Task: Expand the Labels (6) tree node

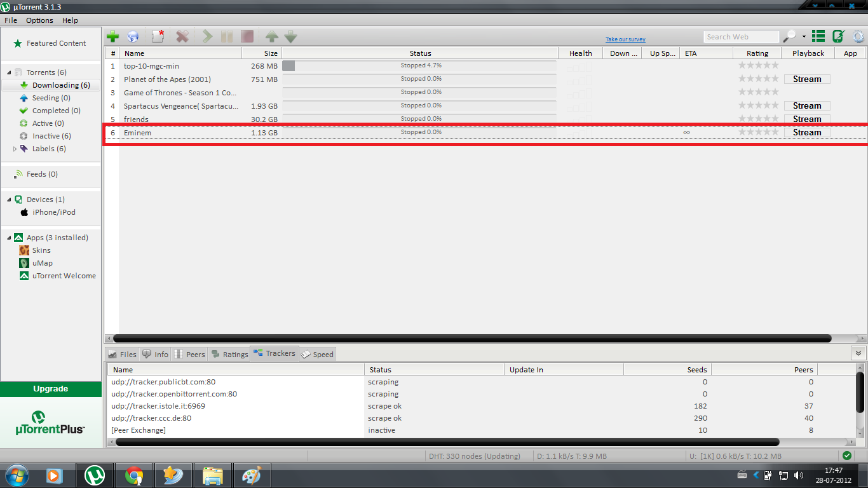Action: [x=15, y=149]
